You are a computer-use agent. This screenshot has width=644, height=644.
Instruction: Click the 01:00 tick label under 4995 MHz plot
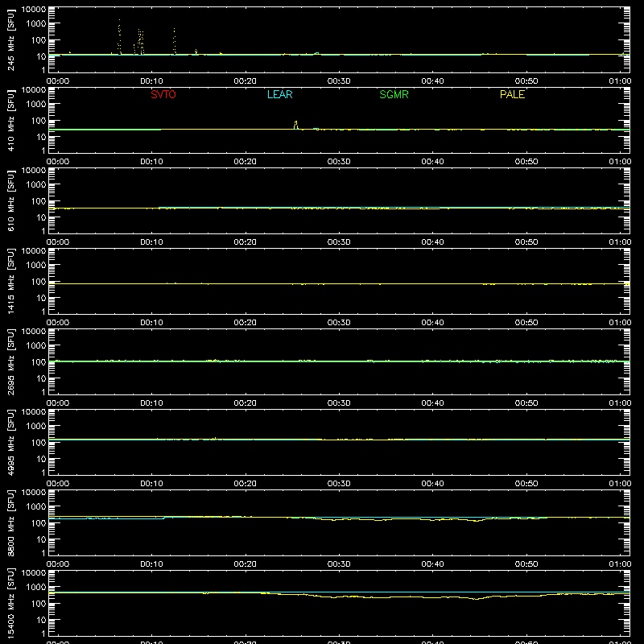pos(620,484)
